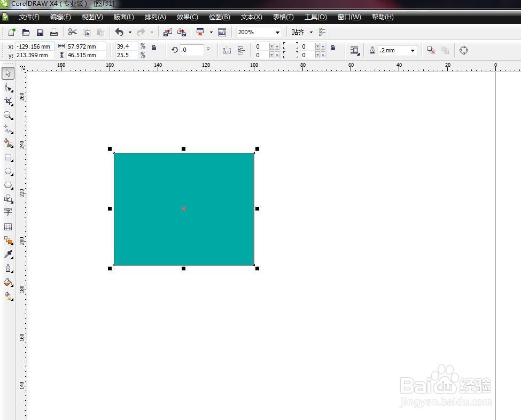Click the Welcome screen icon
Image resolution: width=521 pixels, height=420 pixels.
pyautogui.click(x=222, y=32)
